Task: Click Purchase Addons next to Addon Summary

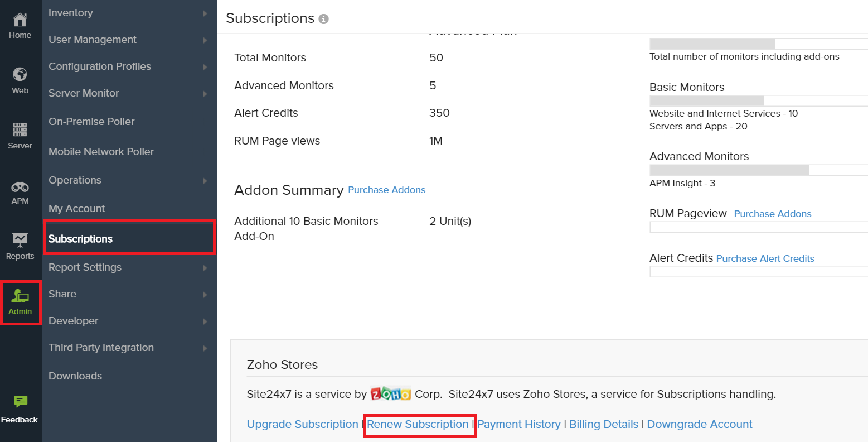Action: [x=386, y=190]
